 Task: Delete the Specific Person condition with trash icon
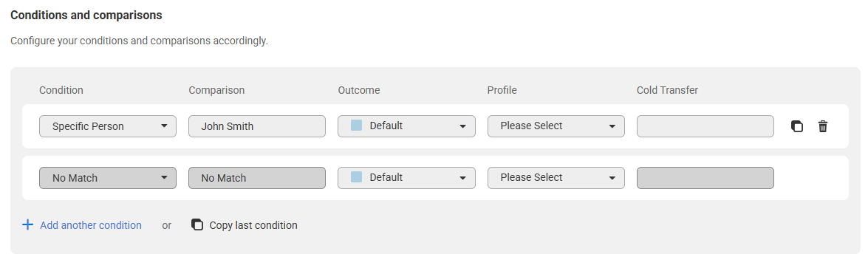[823, 126]
